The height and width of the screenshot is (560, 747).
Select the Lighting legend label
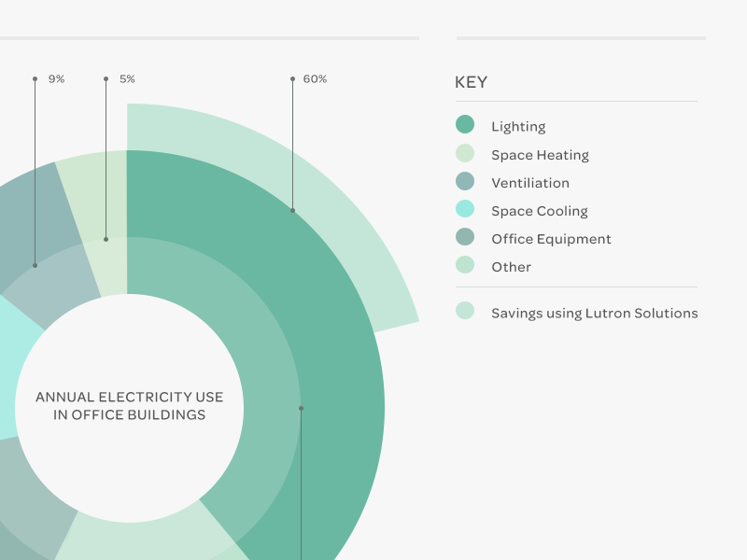(518, 127)
